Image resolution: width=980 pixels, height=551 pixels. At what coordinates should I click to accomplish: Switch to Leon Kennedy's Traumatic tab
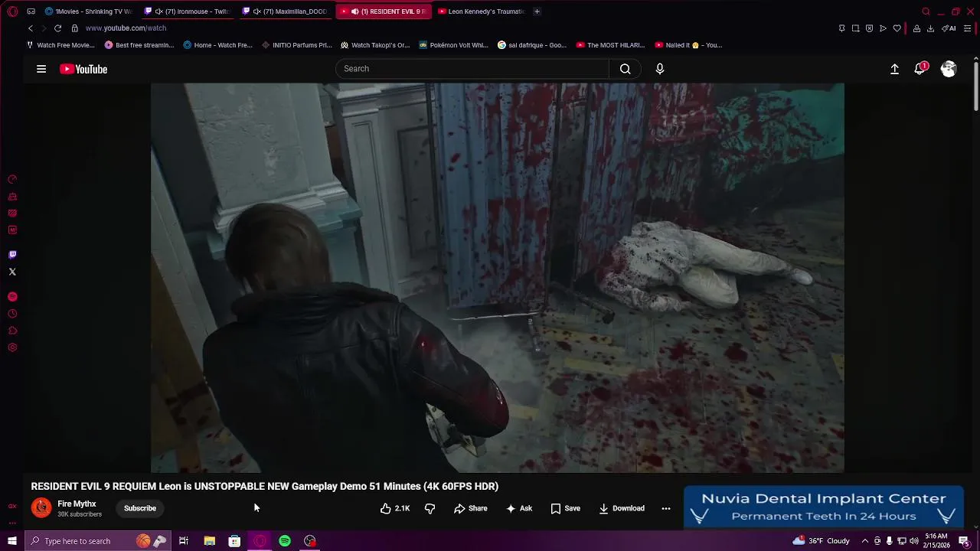pos(481,11)
